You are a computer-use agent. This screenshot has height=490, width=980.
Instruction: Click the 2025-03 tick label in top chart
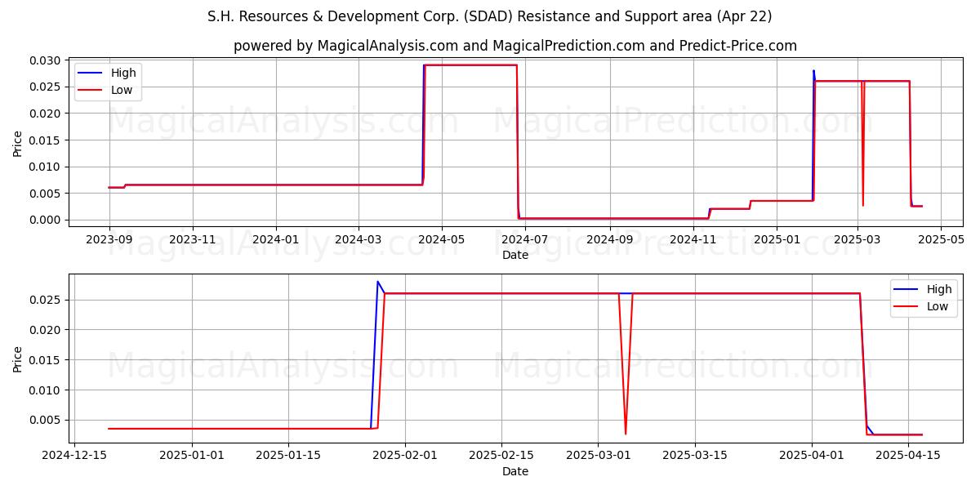857,239
